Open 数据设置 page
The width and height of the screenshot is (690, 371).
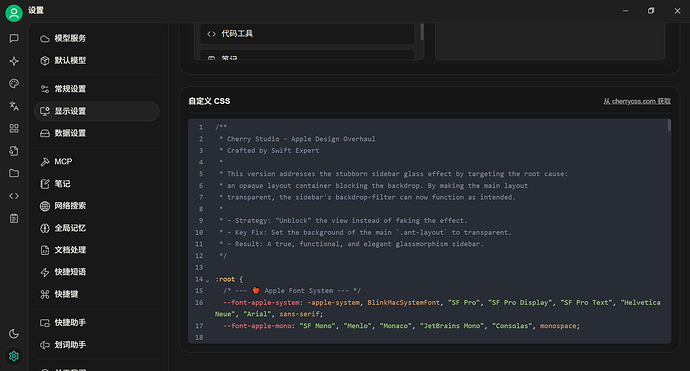[97, 133]
